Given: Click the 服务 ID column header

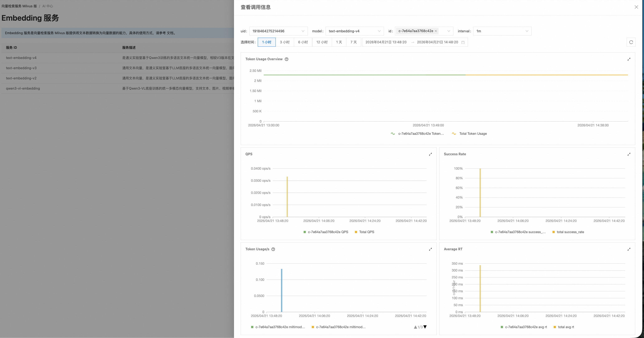Looking at the screenshot, I should (x=11, y=48).
